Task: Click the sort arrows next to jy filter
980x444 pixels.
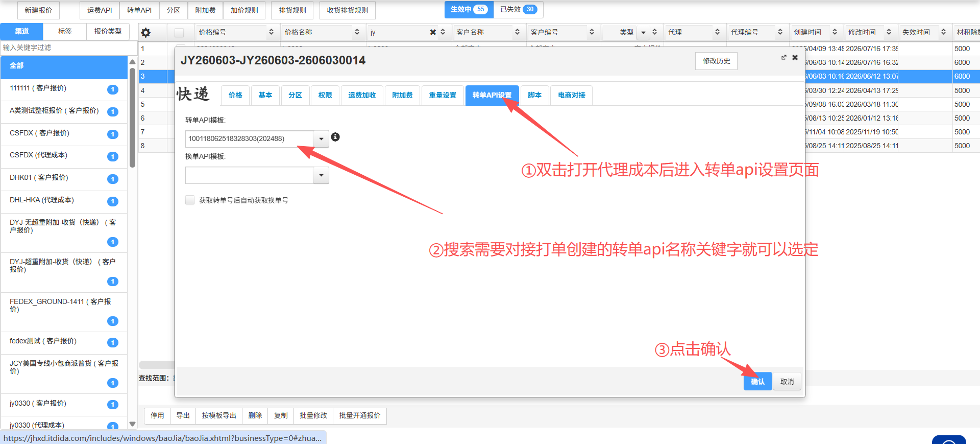Action: click(x=443, y=32)
